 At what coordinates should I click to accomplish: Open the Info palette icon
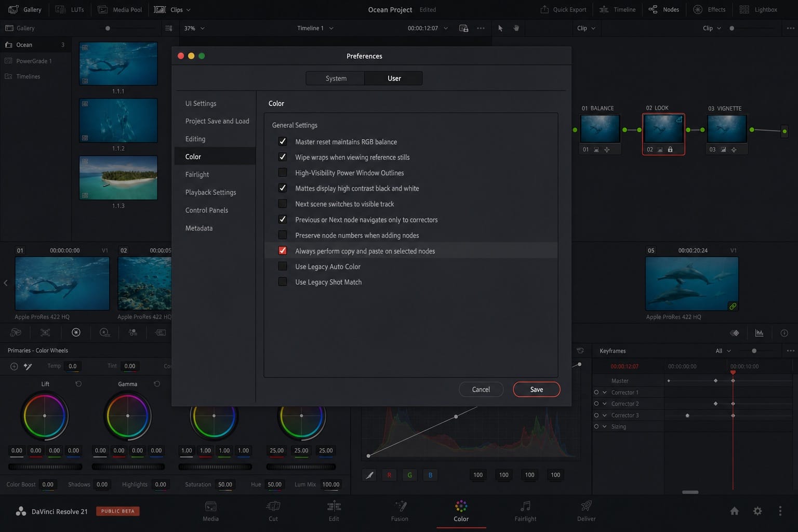pos(784,333)
